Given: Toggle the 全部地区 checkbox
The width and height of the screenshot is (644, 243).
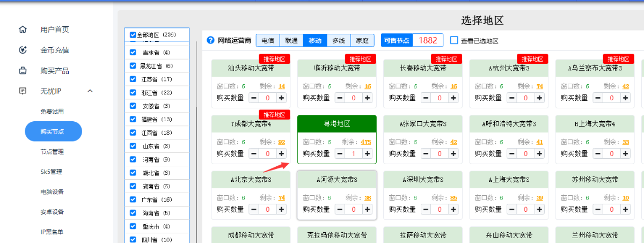Looking at the screenshot, I should click(133, 35).
